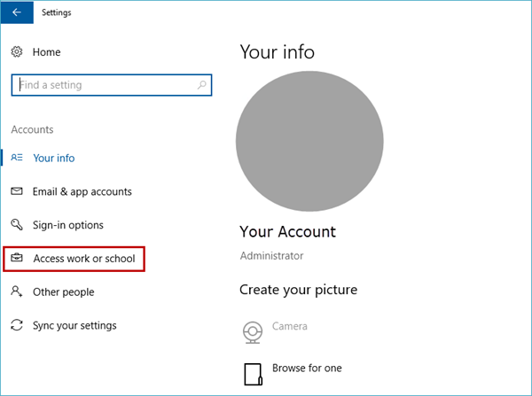Click the Access work or school briefcase icon
The image size is (532, 396).
click(16, 259)
